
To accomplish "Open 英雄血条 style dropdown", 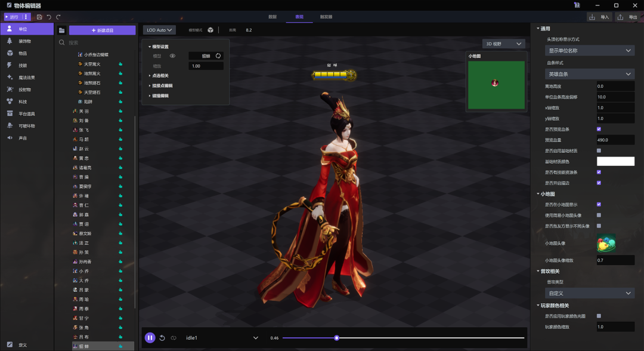I will click(589, 74).
